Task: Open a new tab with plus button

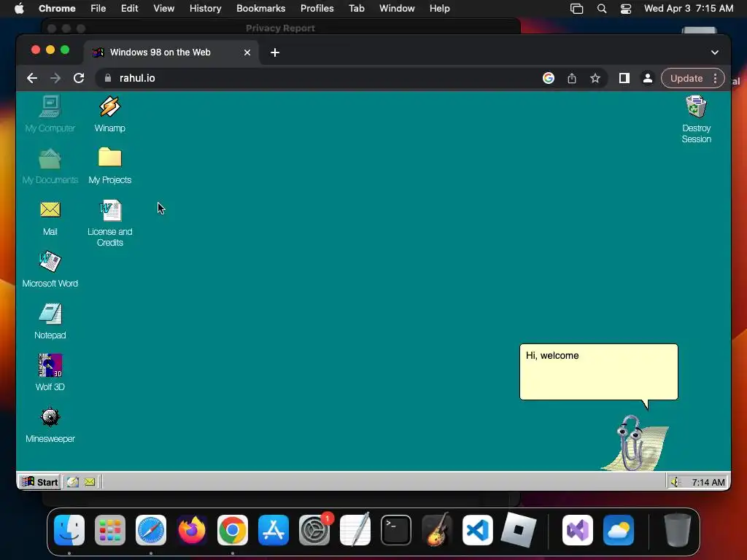Action: coord(275,52)
